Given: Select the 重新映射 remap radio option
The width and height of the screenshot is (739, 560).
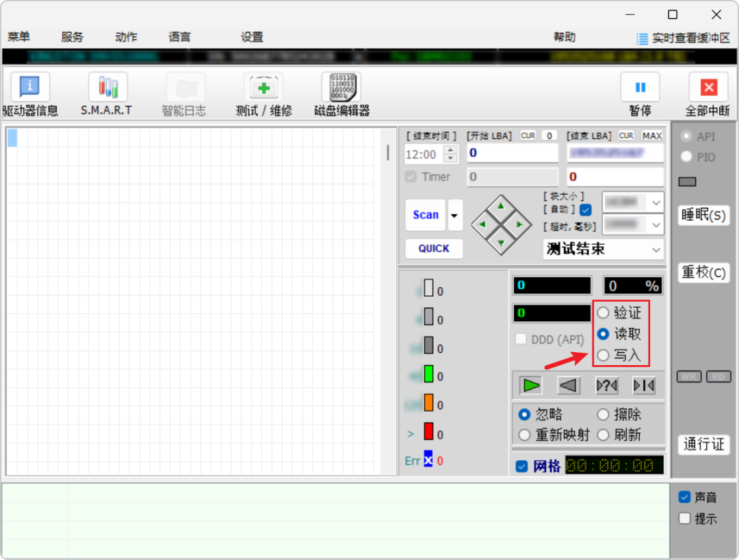Looking at the screenshot, I should pyautogui.click(x=524, y=435).
